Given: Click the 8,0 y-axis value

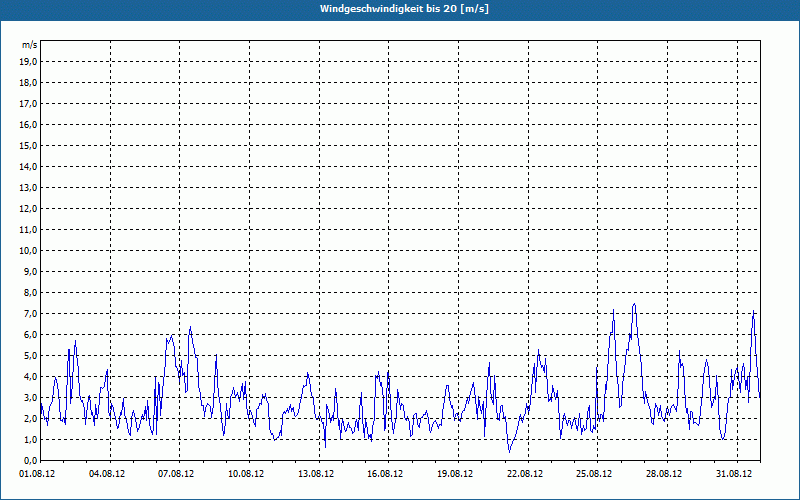Looking at the screenshot, I should click(30, 292).
